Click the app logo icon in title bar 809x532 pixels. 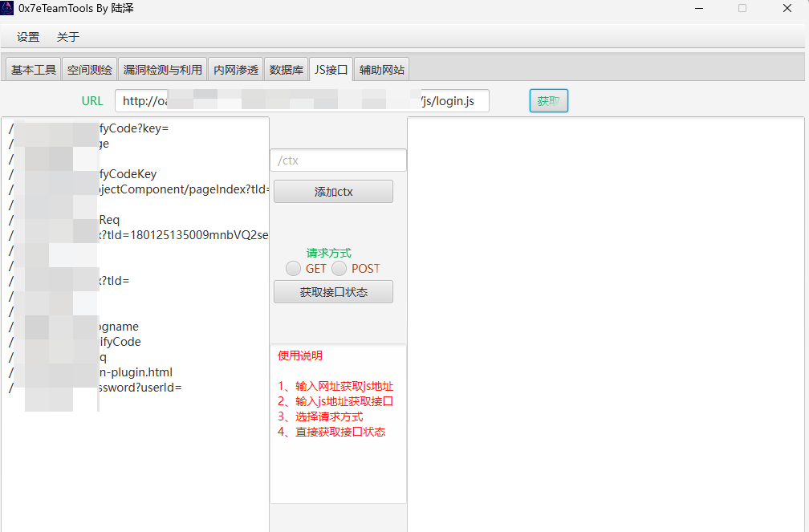click(8, 8)
